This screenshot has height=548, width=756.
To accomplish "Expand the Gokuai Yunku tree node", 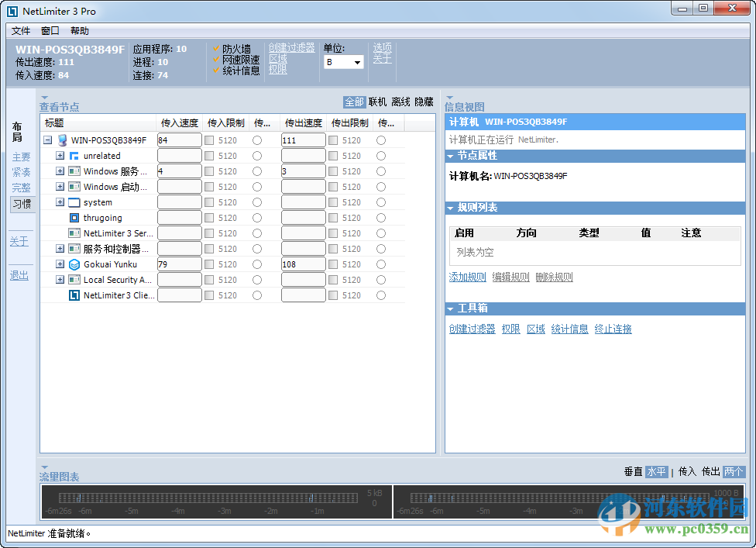I will (60, 264).
